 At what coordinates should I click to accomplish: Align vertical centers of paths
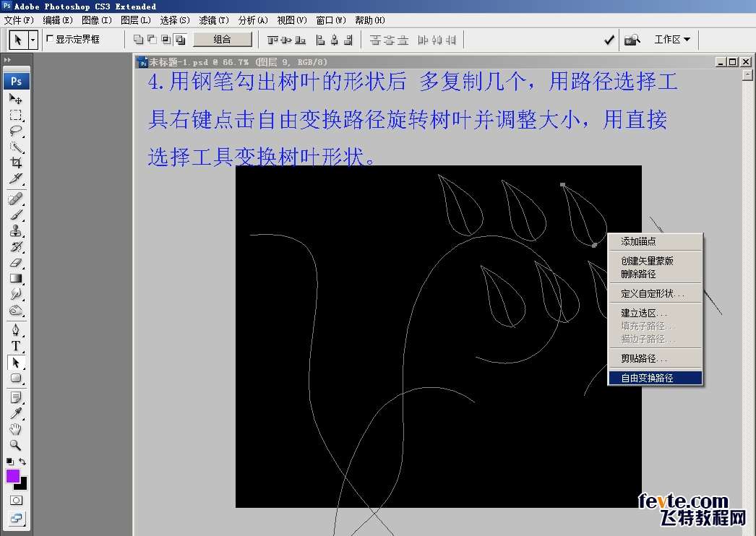pyautogui.click(x=286, y=40)
